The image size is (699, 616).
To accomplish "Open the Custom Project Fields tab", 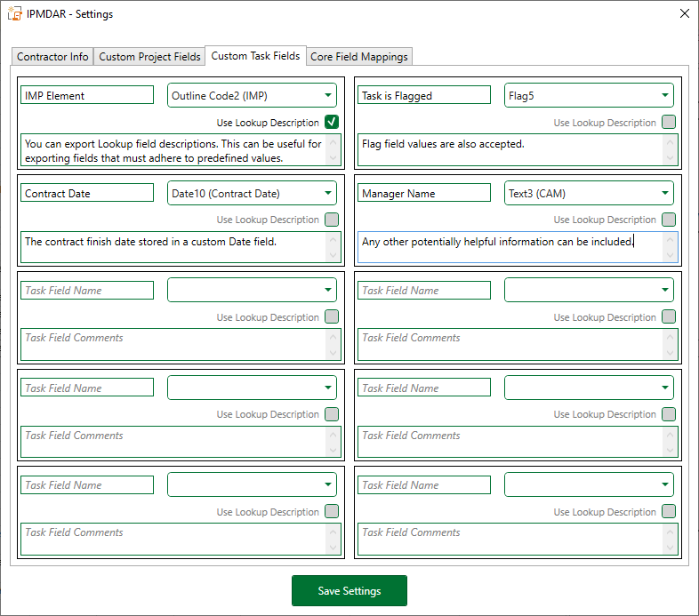I will coord(149,57).
